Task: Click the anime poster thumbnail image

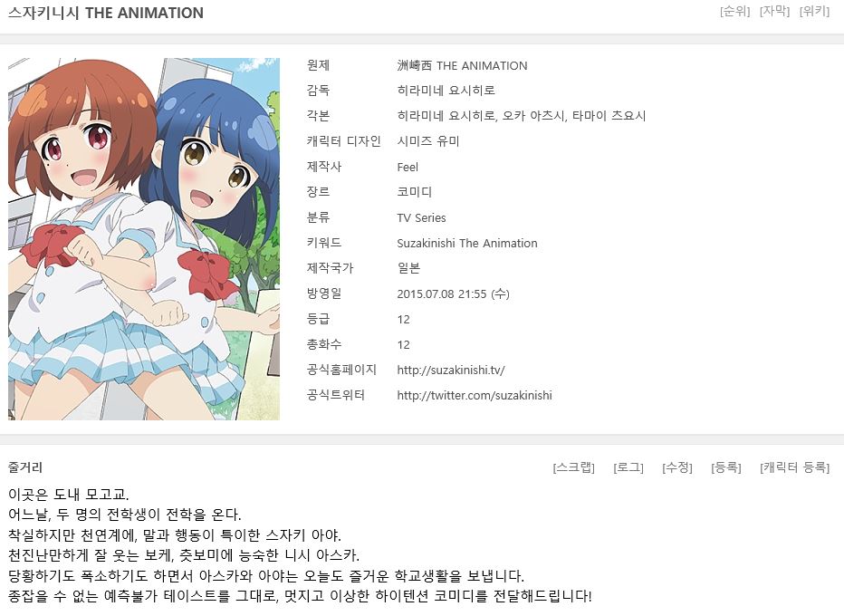Action: point(144,239)
